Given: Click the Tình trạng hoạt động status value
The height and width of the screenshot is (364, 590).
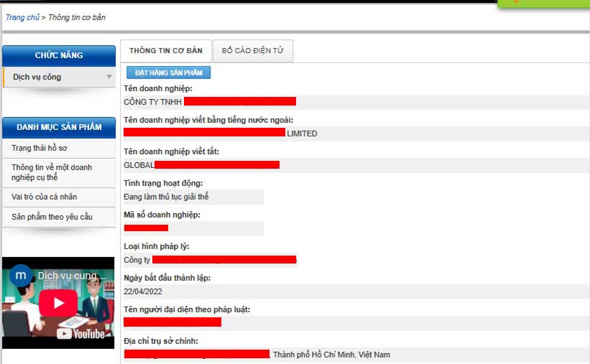Looking at the screenshot, I should click(166, 196).
